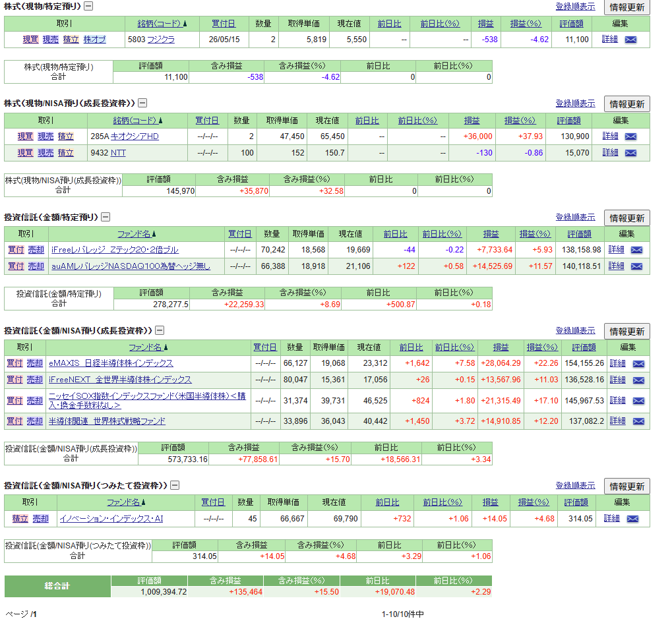672x619 pixels.
Task: Click envelope icon for auAMレバレッジNASDAQ100 row
Action: (636, 266)
